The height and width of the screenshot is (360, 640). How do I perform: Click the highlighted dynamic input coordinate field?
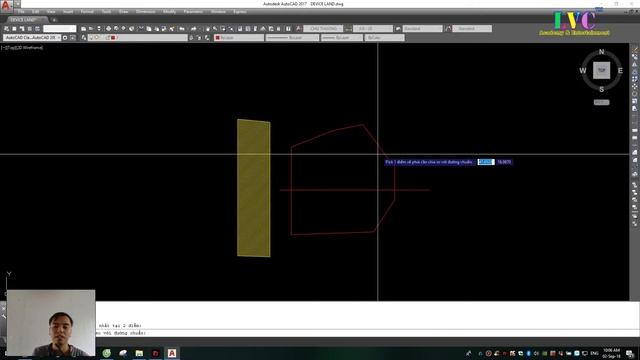486,162
